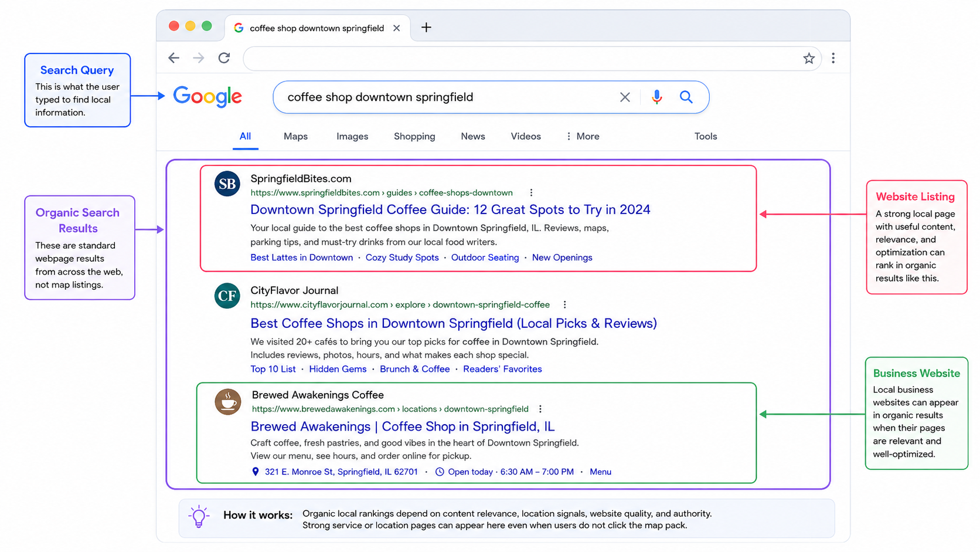Open the Readers' Favorites sitelink

tap(502, 369)
